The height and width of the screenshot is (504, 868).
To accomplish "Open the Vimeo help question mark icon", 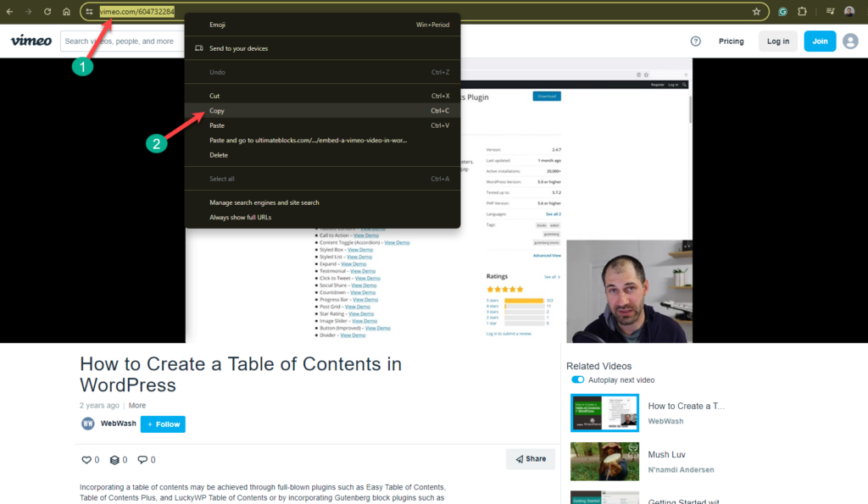I will [x=695, y=41].
